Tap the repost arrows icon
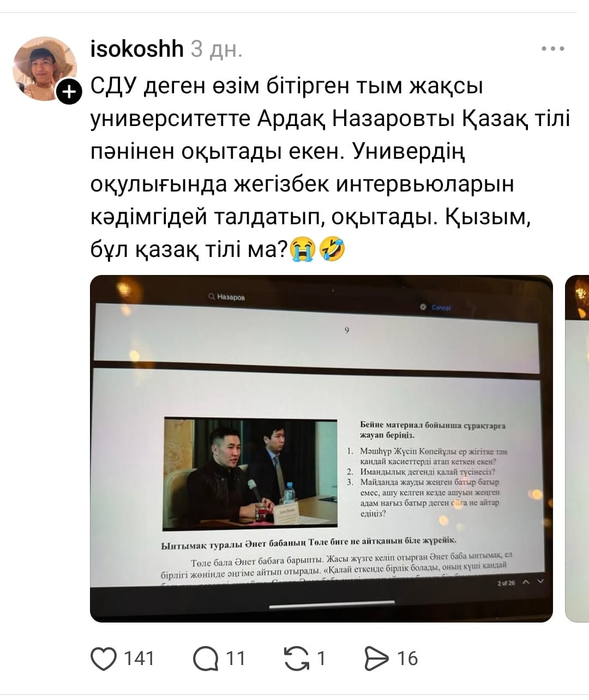589x700 pixels. [297, 659]
